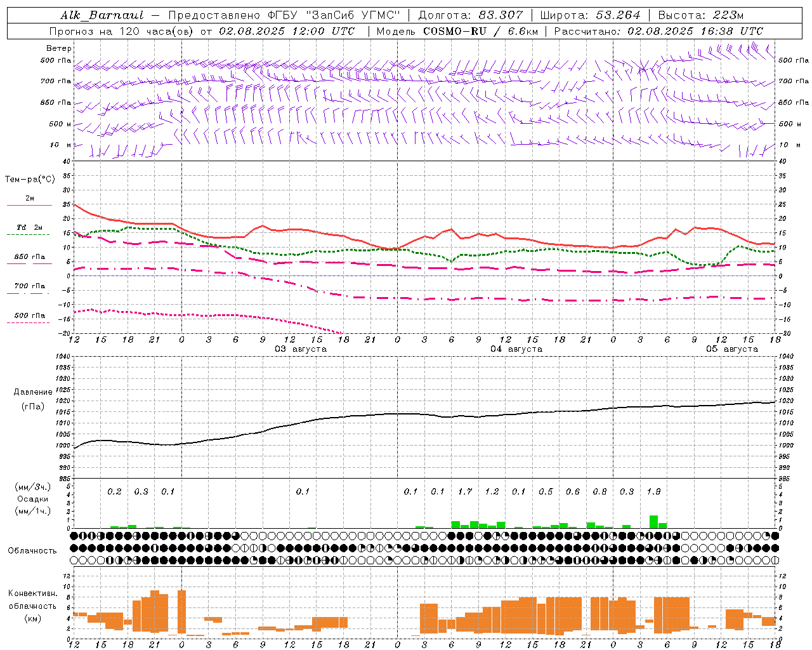Click the precipitation value 1.9

pos(653,491)
